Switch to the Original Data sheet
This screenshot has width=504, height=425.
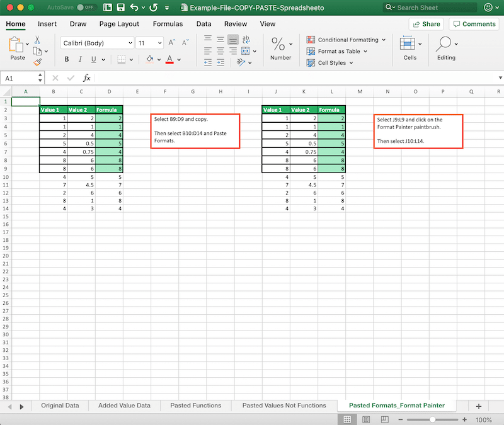[x=60, y=405]
